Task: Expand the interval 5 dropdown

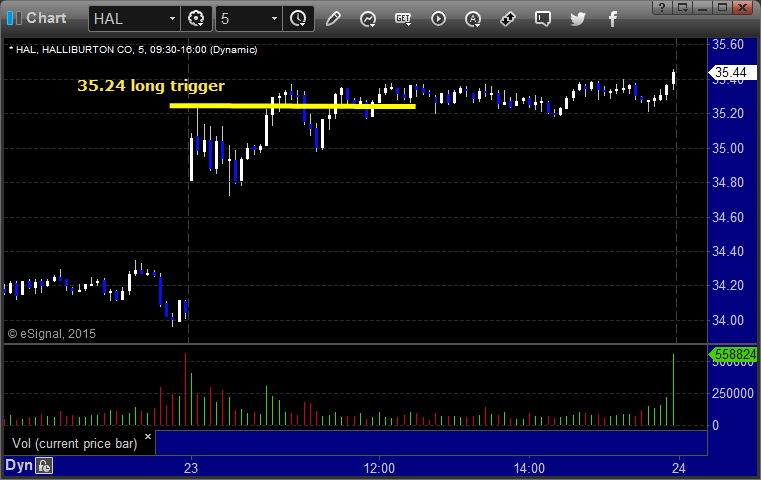Action: [274, 19]
